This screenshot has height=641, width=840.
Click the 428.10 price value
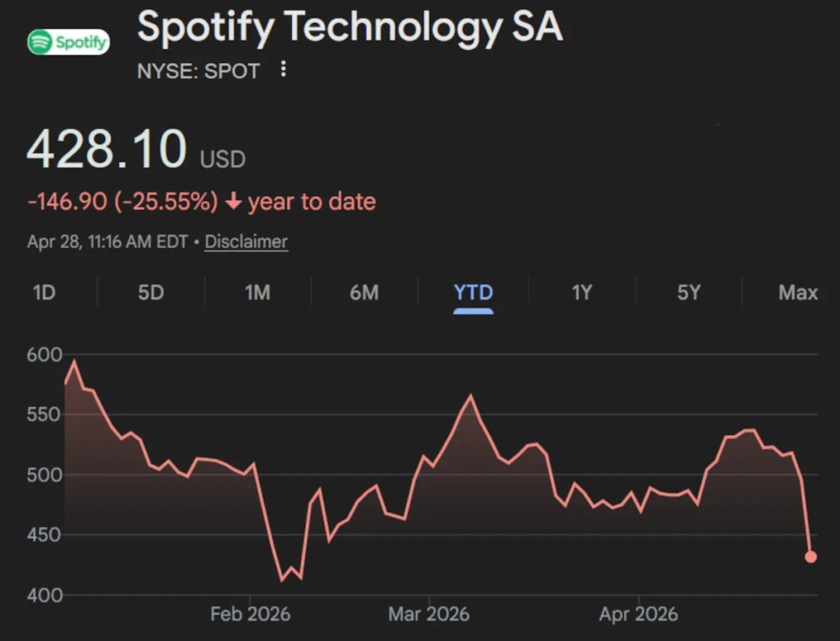107,150
